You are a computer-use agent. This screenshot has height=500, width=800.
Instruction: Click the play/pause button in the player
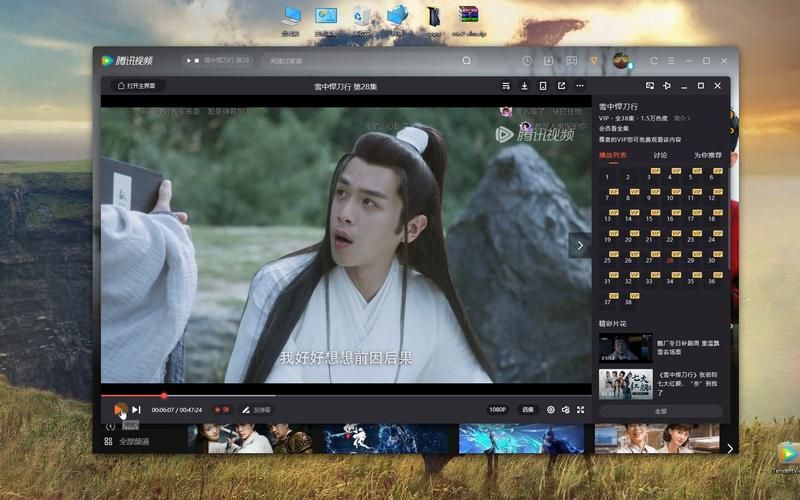coord(120,410)
